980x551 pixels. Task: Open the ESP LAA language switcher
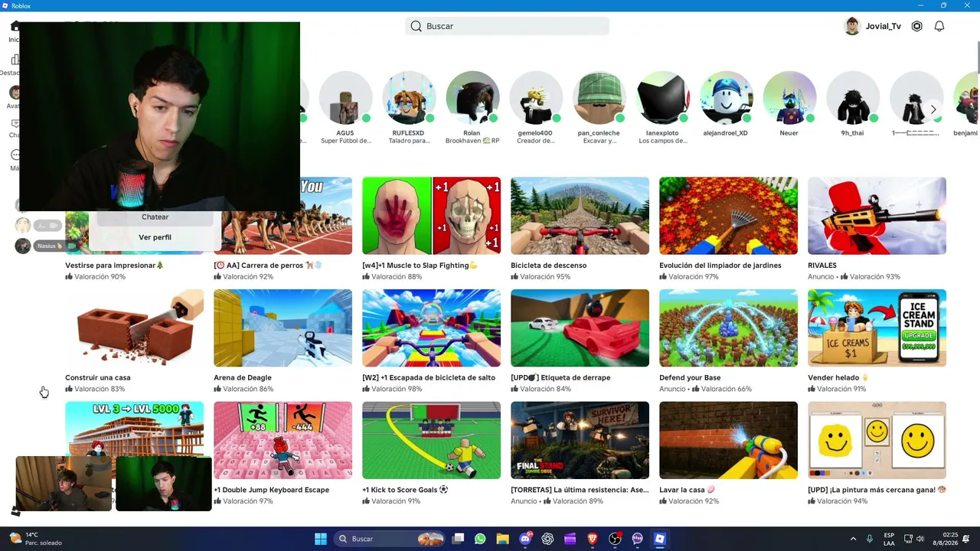tap(889, 539)
